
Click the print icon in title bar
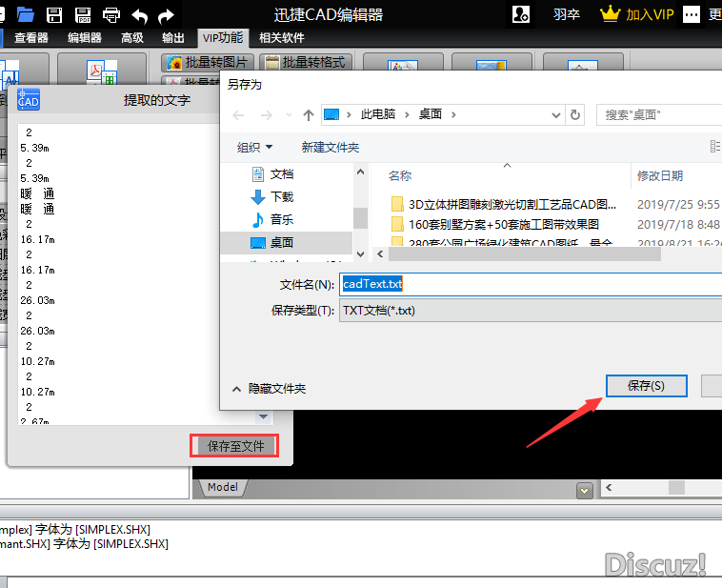[x=111, y=14]
